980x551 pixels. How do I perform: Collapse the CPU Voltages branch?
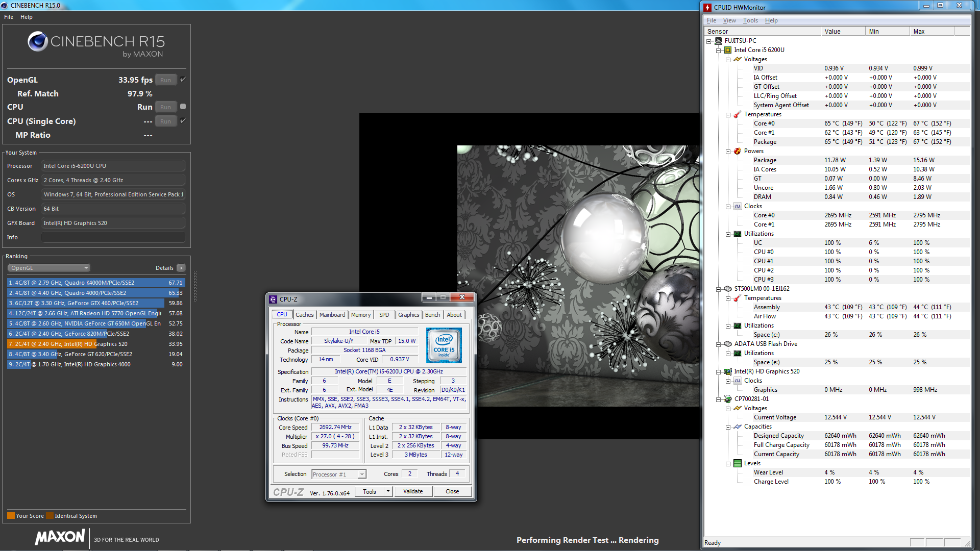728,60
